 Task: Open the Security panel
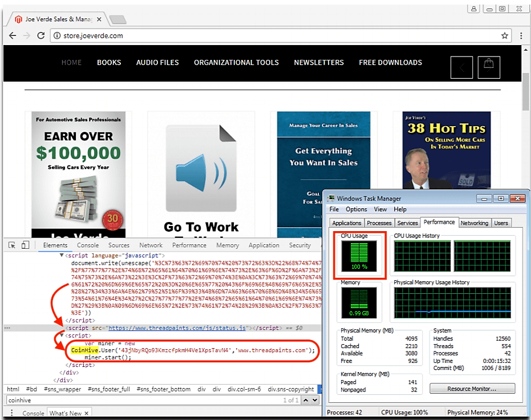[x=300, y=245]
